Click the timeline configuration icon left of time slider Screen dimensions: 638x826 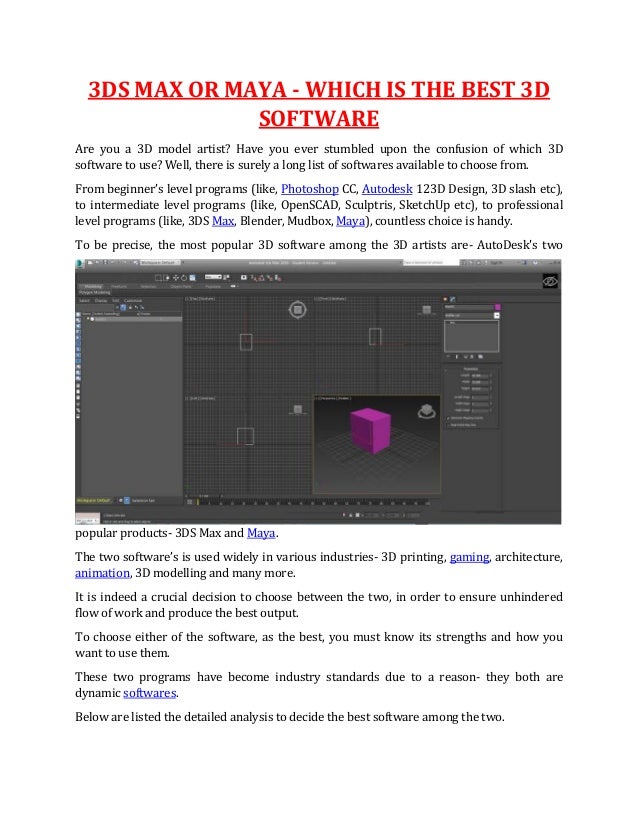pyautogui.click(x=190, y=502)
